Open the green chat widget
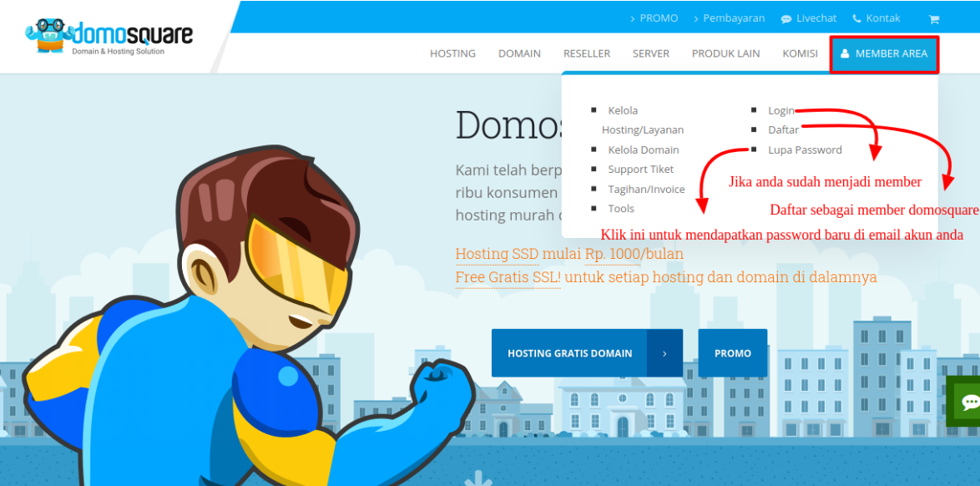This screenshot has width=980, height=486. (x=963, y=402)
